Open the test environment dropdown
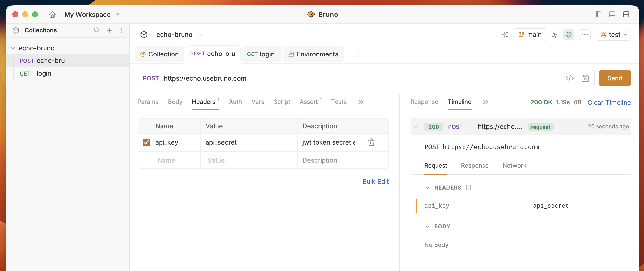This screenshot has width=644, height=271. click(x=613, y=35)
